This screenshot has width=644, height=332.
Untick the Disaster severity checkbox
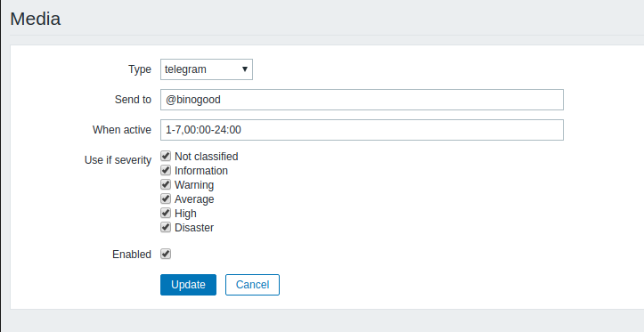pyautogui.click(x=166, y=227)
